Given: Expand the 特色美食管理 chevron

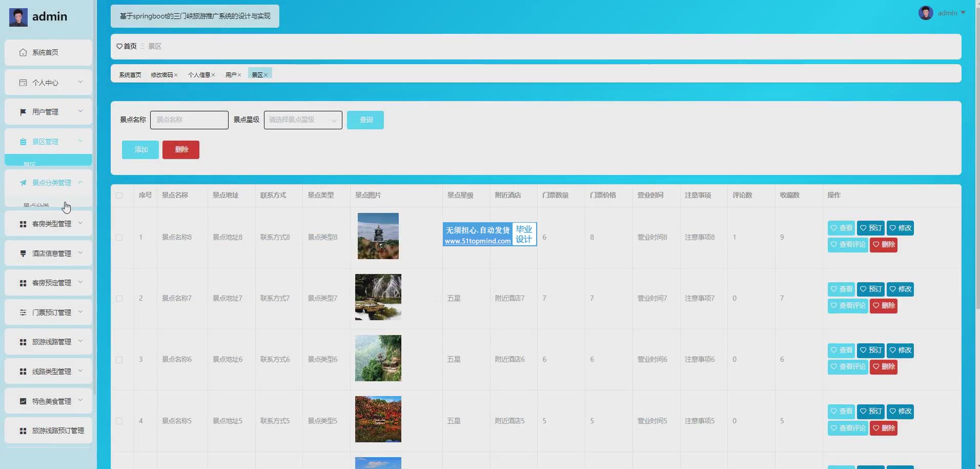Looking at the screenshot, I should pos(80,400).
